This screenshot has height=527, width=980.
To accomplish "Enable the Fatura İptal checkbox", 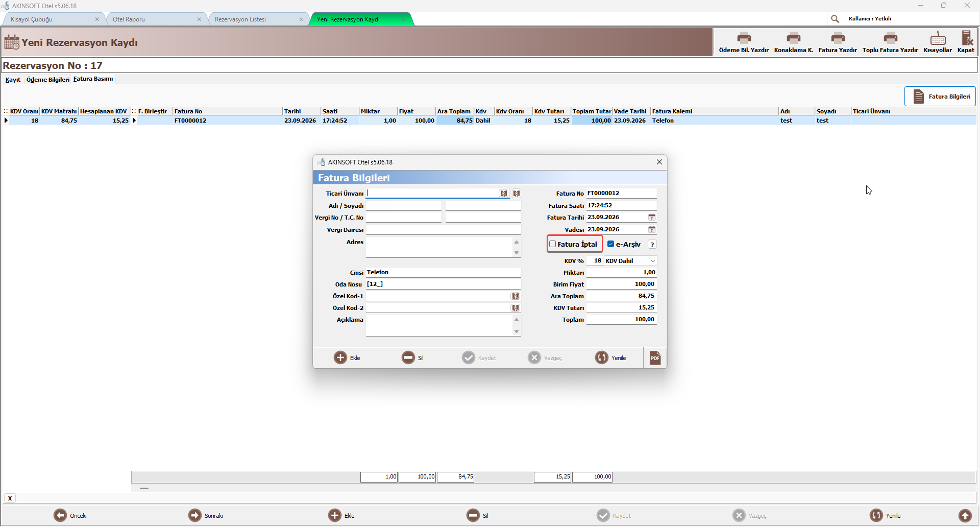I will click(552, 244).
